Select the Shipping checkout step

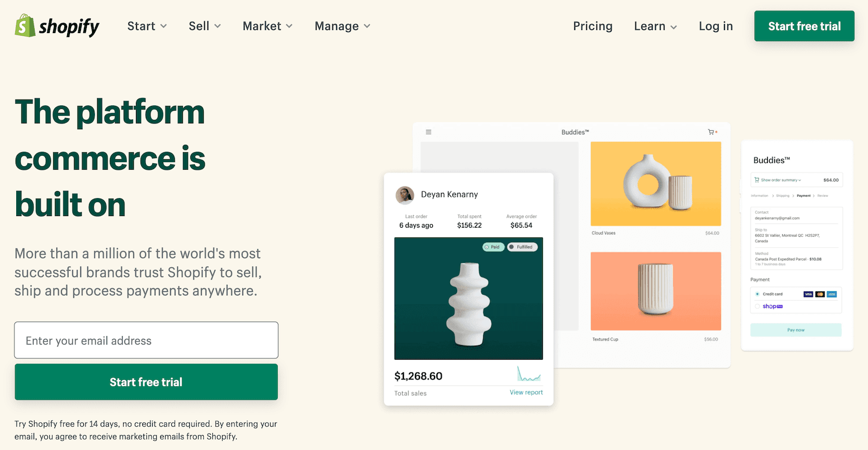pyautogui.click(x=783, y=196)
